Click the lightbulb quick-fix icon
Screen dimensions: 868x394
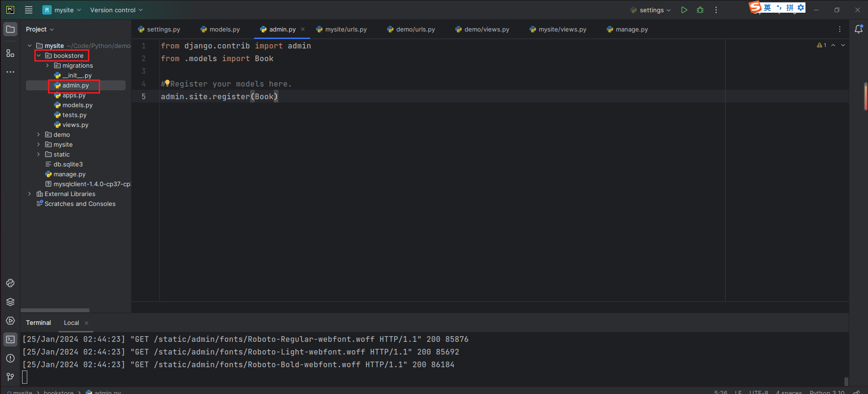tap(167, 83)
